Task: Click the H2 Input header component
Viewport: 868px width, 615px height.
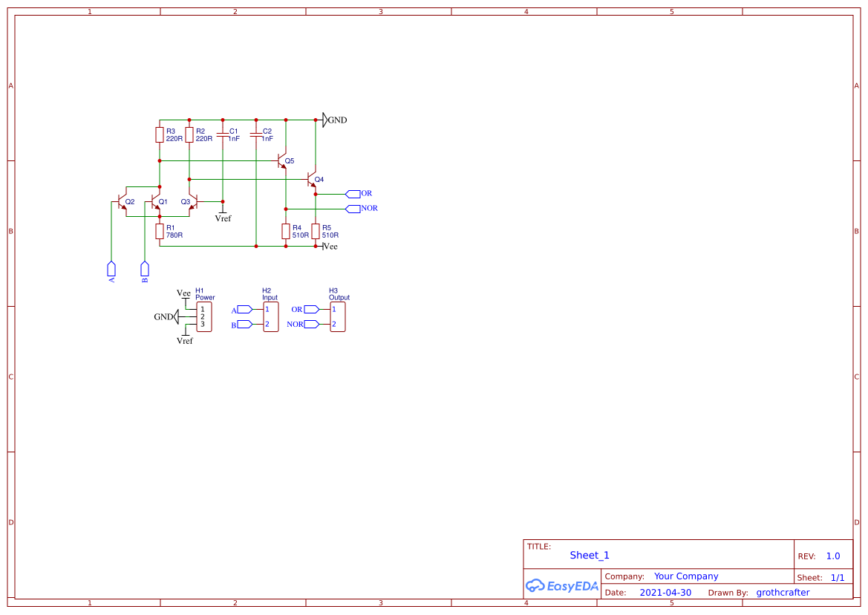Action: 270,316
